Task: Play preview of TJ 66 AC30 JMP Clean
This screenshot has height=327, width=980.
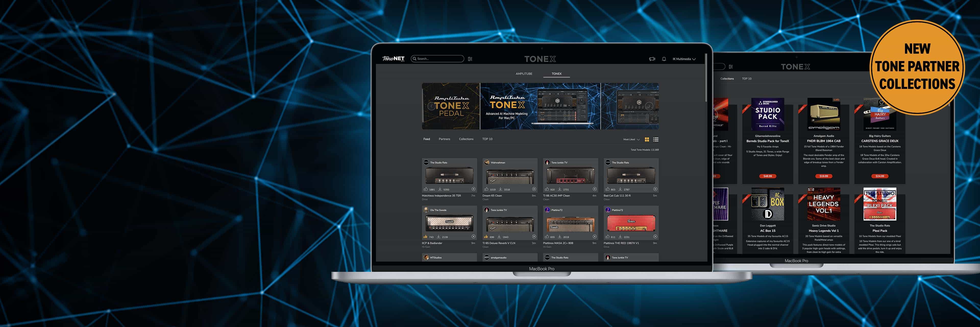Action: [x=595, y=189]
